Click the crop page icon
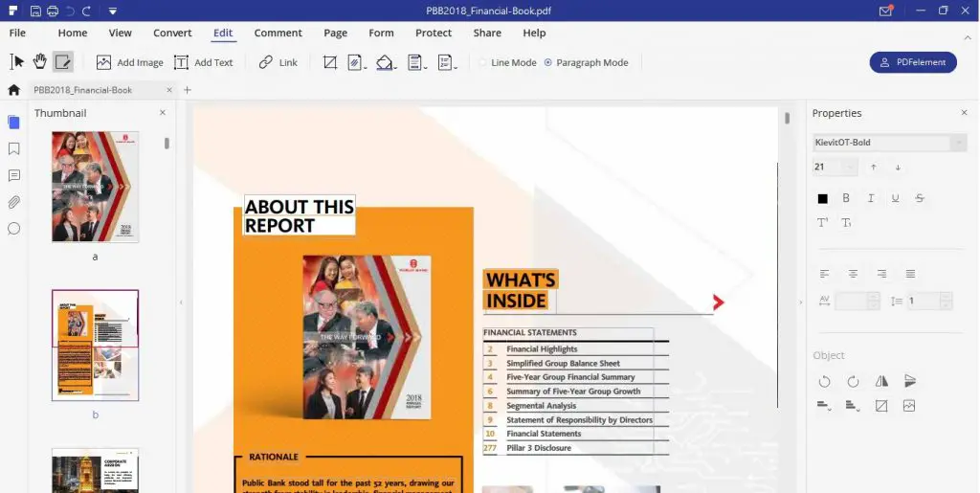The width and height of the screenshot is (980, 493). pos(329,62)
